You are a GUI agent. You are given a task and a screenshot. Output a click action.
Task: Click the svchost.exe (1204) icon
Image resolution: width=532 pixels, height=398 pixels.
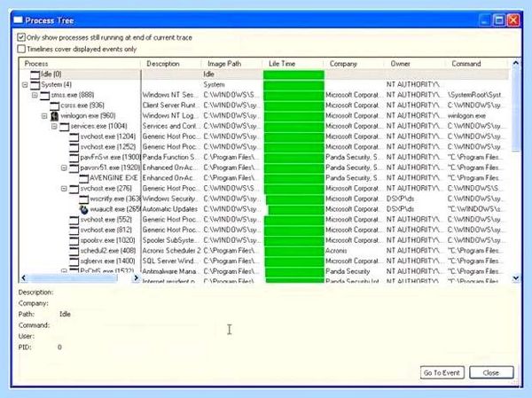tap(74, 137)
